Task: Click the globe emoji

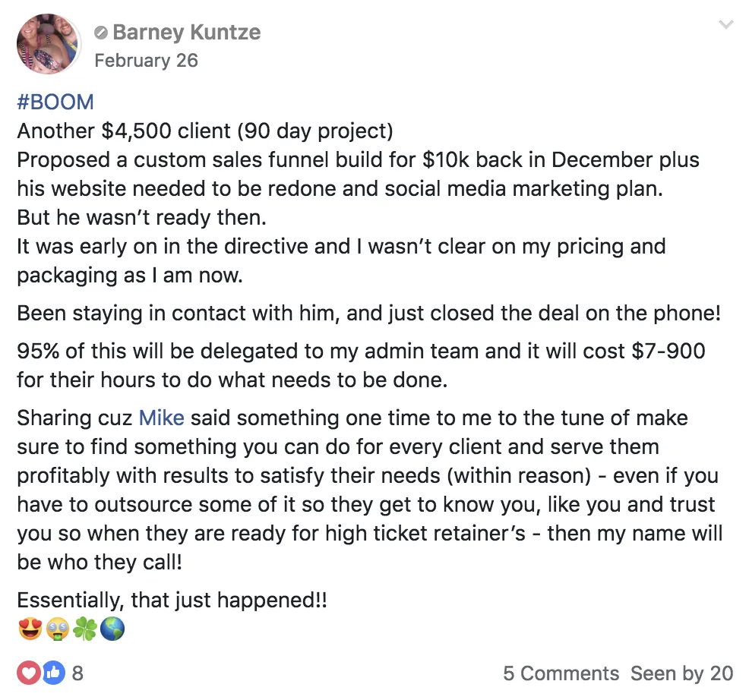Action: (112, 629)
